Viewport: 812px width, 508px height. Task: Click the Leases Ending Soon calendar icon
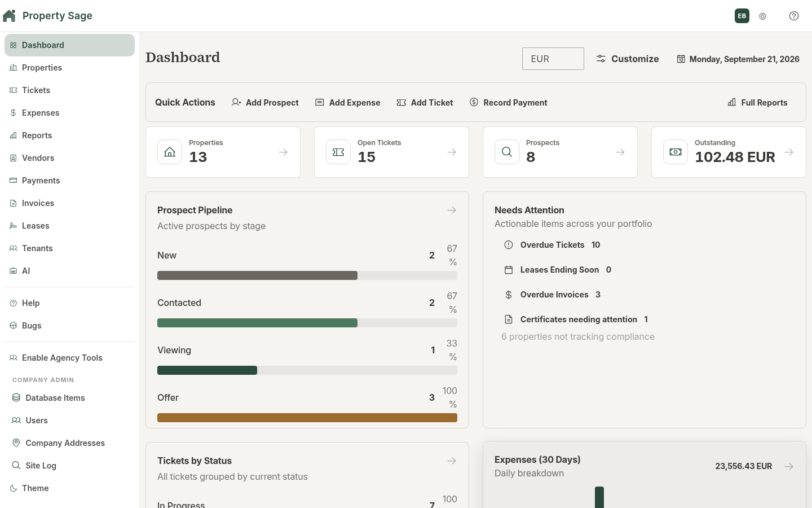[509, 270]
